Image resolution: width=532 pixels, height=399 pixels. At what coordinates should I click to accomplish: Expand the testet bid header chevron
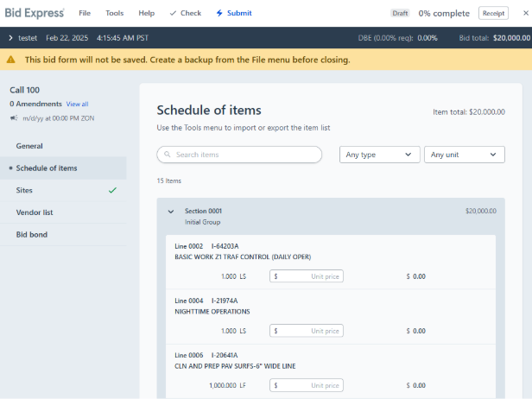(x=10, y=38)
